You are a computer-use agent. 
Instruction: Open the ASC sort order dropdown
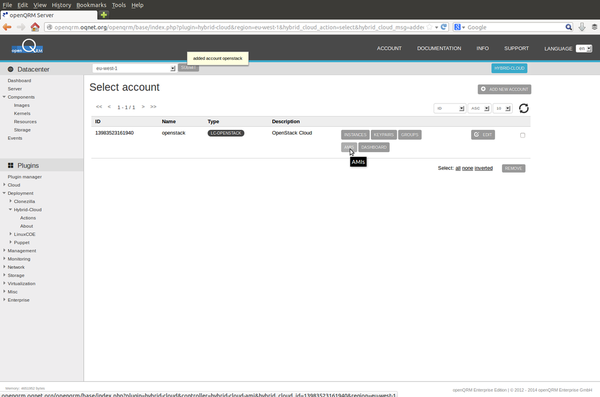(479, 108)
